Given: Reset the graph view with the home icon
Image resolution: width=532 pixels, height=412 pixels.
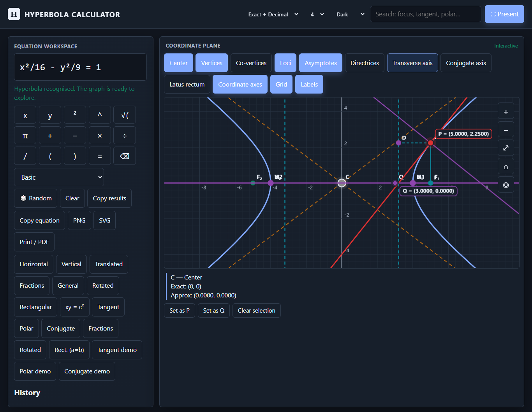Looking at the screenshot, I should [506, 166].
